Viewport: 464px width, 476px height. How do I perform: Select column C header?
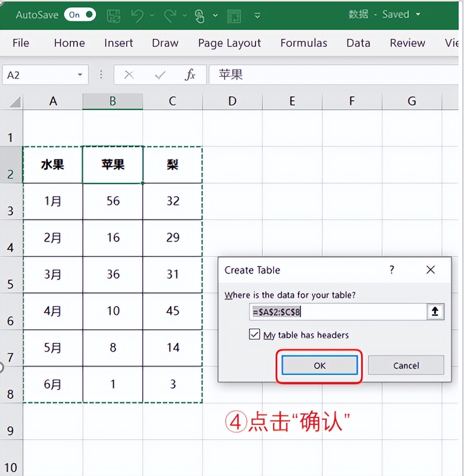pyautogui.click(x=172, y=101)
